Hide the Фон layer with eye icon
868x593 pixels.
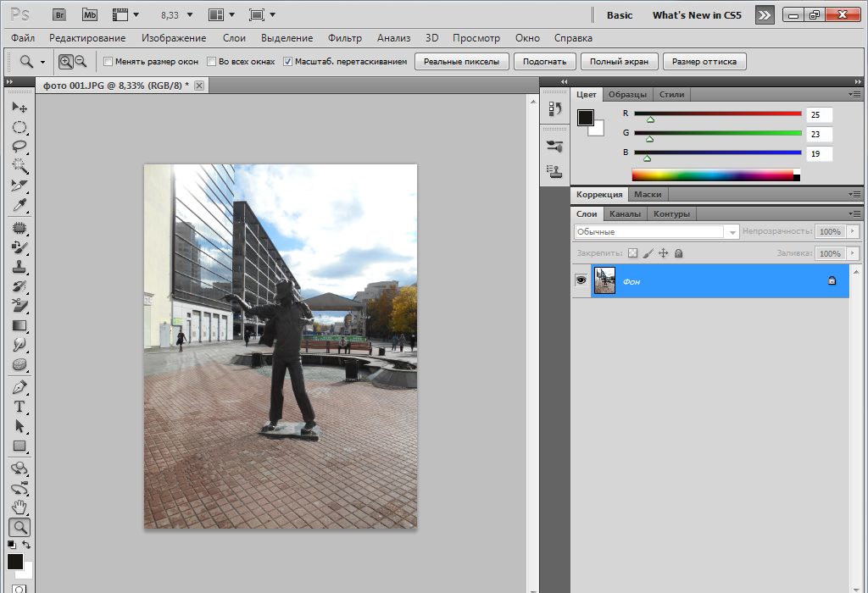581,280
